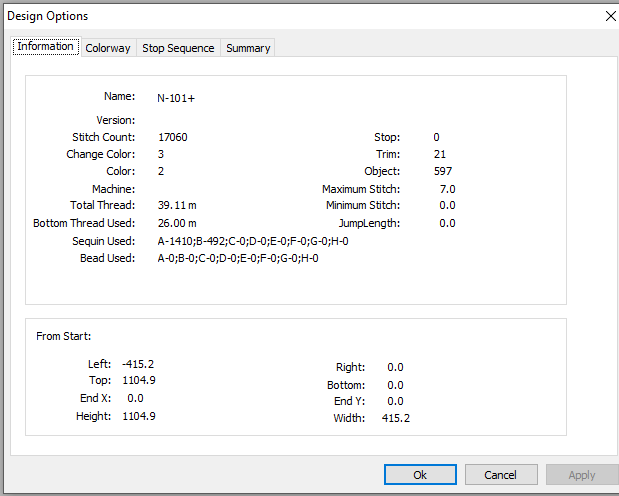Dismiss the dialog with Cancel
The width and height of the screenshot is (619, 496).
click(501, 475)
